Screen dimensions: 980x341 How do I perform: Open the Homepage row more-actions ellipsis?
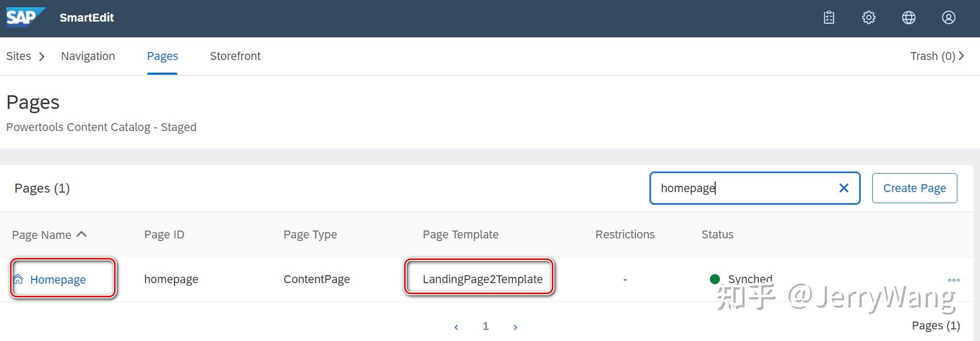tap(954, 280)
